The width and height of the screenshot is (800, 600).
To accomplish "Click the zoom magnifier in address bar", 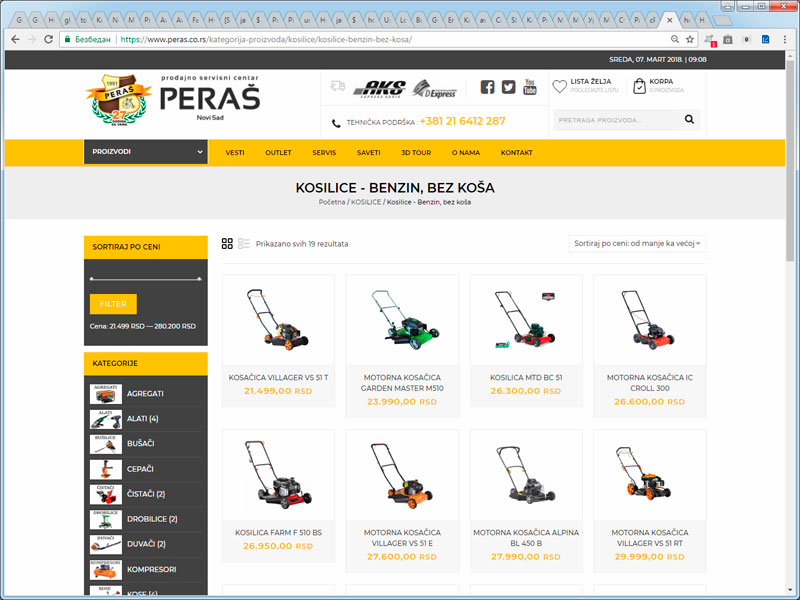I will click(x=675, y=39).
